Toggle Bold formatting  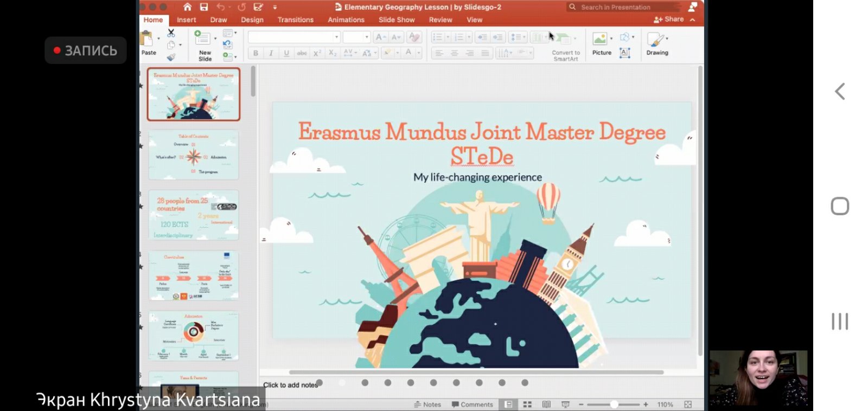pyautogui.click(x=256, y=53)
